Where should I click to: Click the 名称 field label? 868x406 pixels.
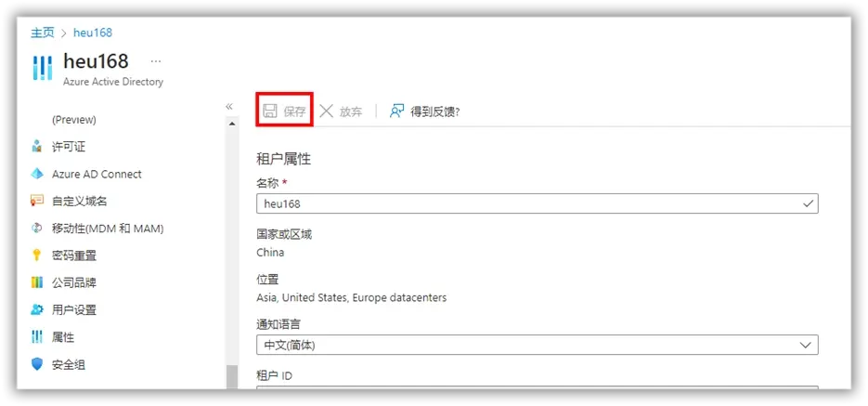(x=268, y=183)
